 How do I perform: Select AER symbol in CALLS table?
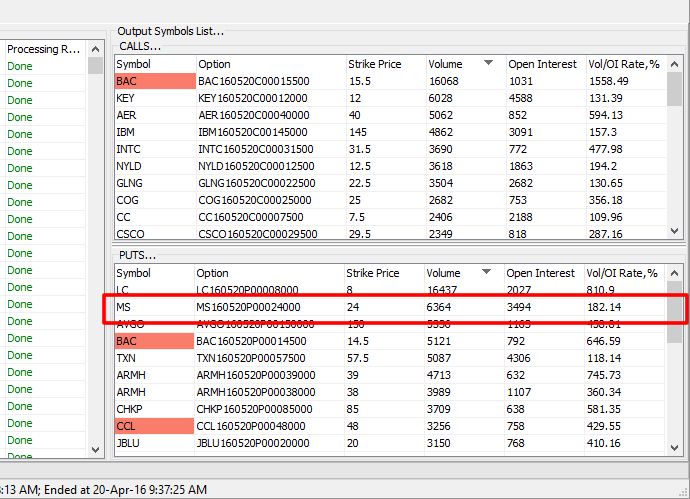coord(127,115)
